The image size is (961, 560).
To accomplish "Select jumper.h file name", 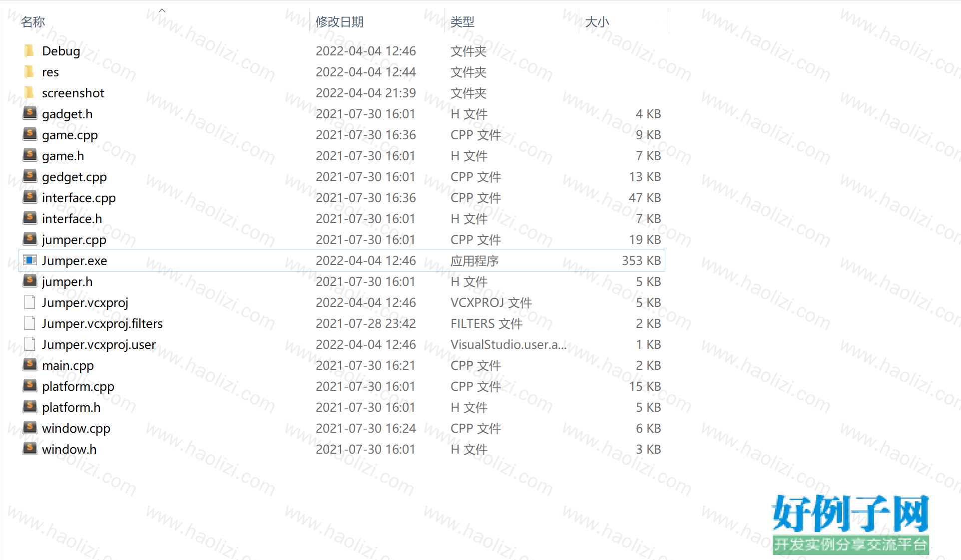I will point(67,282).
